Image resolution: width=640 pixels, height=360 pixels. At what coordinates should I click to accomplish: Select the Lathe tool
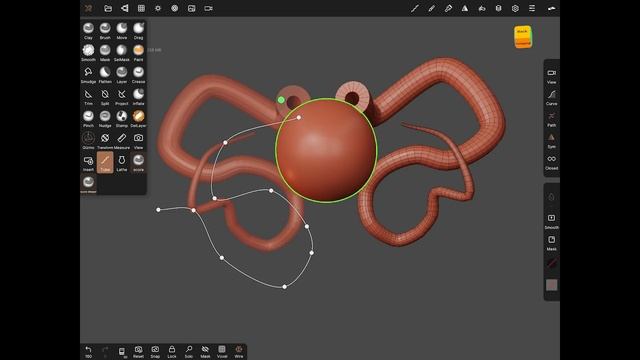pyautogui.click(x=122, y=163)
